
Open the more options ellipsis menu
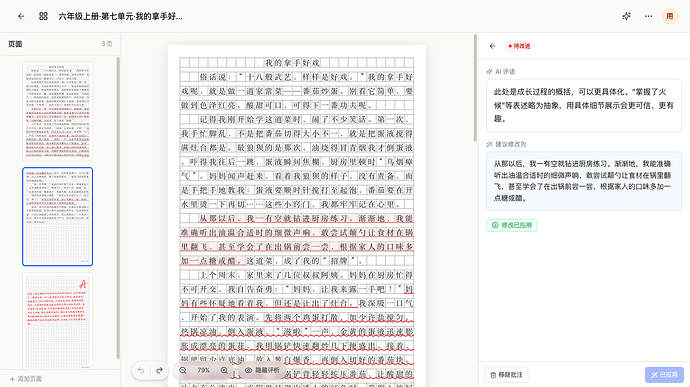pos(648,16)
